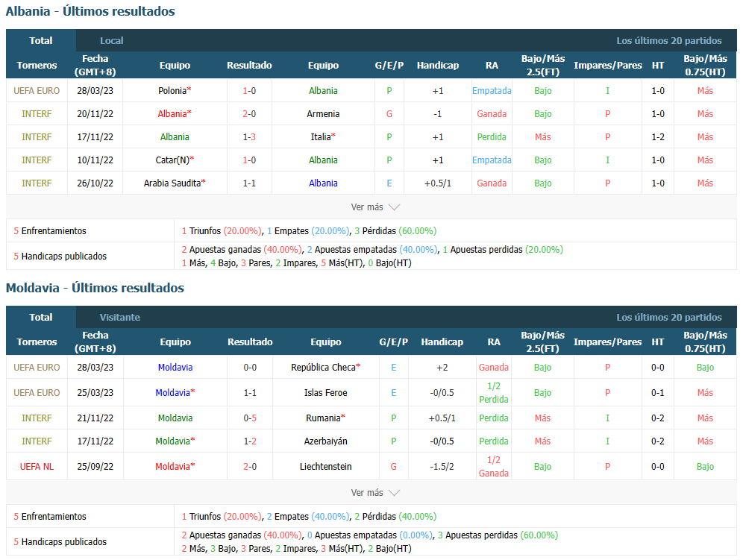Click the Resultado header in Albania table

[249, 66]
